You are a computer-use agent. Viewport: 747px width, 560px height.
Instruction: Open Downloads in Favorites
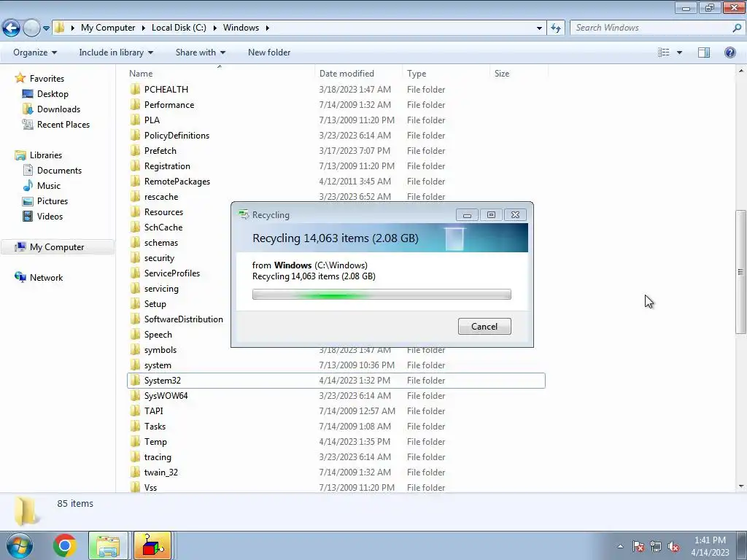58,109
